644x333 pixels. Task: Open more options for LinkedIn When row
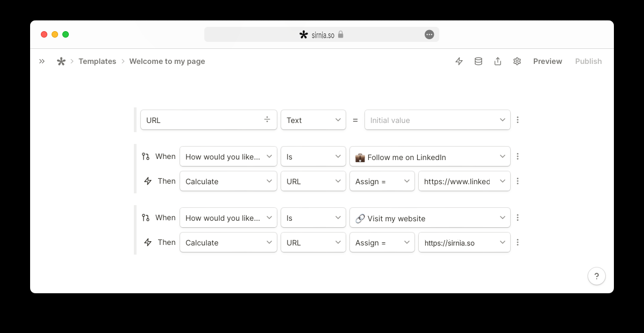pos(518,156)
